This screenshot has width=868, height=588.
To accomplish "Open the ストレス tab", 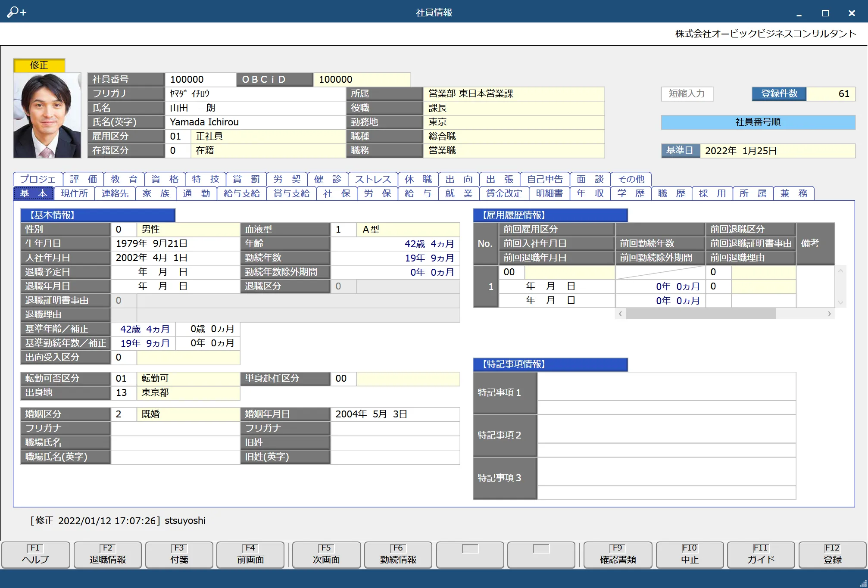I will pos(373,179).
